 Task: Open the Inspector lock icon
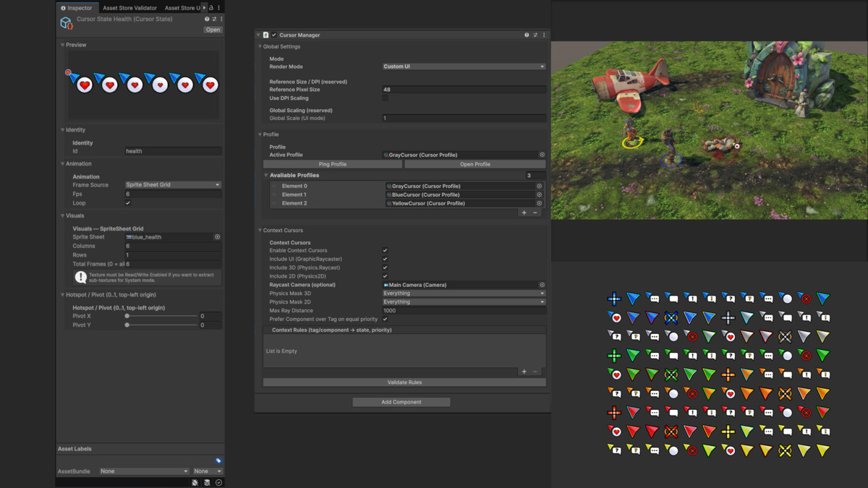pos(211,7)
